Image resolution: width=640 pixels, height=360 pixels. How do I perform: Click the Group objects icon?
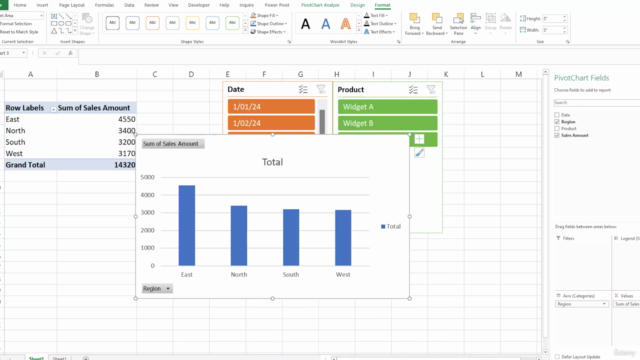click(491, 18)
